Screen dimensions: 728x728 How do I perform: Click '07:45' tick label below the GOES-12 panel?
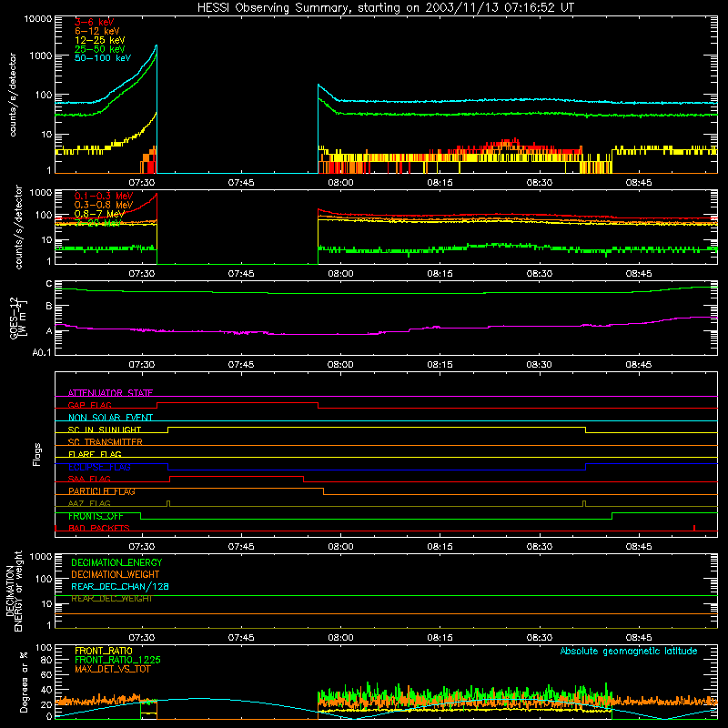(241, 365)
